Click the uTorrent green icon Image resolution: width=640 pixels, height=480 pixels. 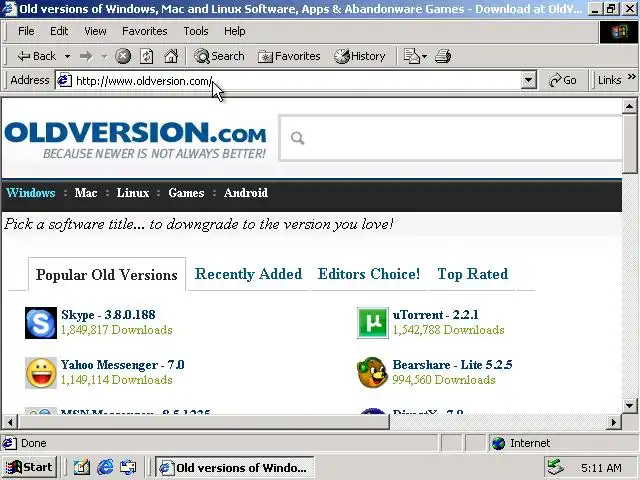[x=373, y=323]
